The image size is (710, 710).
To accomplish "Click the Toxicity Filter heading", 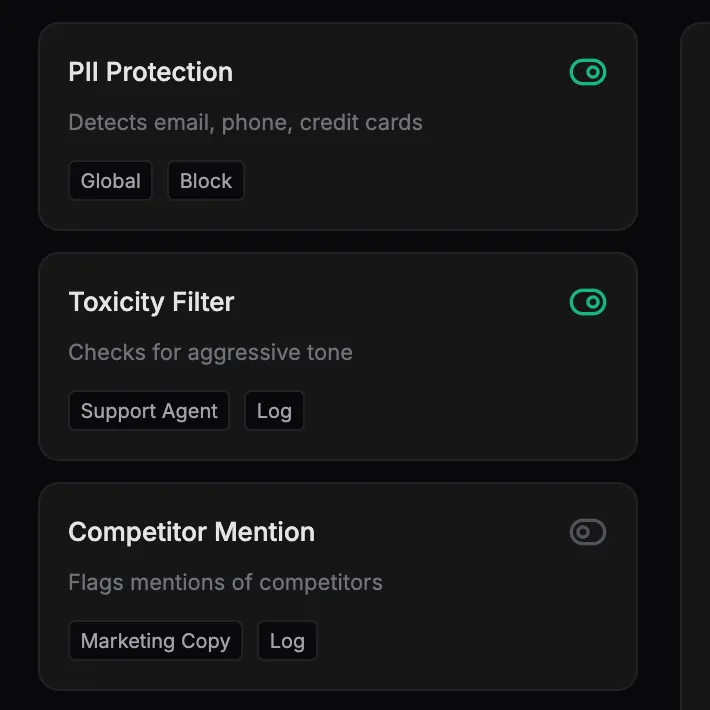I will (x=151, y=302).
